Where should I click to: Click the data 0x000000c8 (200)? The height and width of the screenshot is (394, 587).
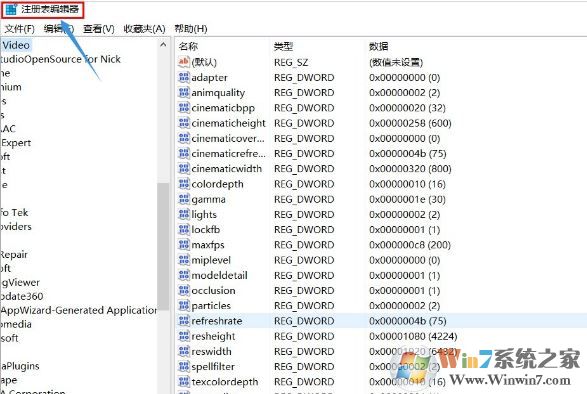[410, 245]
